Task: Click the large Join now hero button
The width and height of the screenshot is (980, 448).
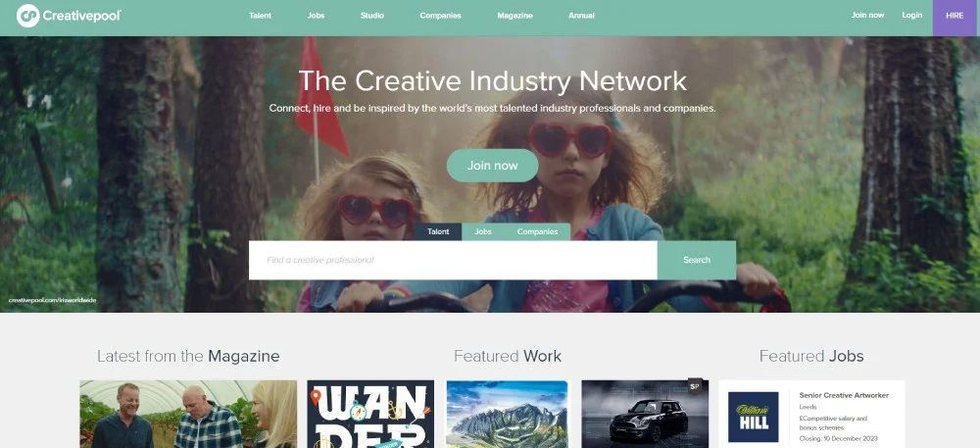Action: pos(493,166)
